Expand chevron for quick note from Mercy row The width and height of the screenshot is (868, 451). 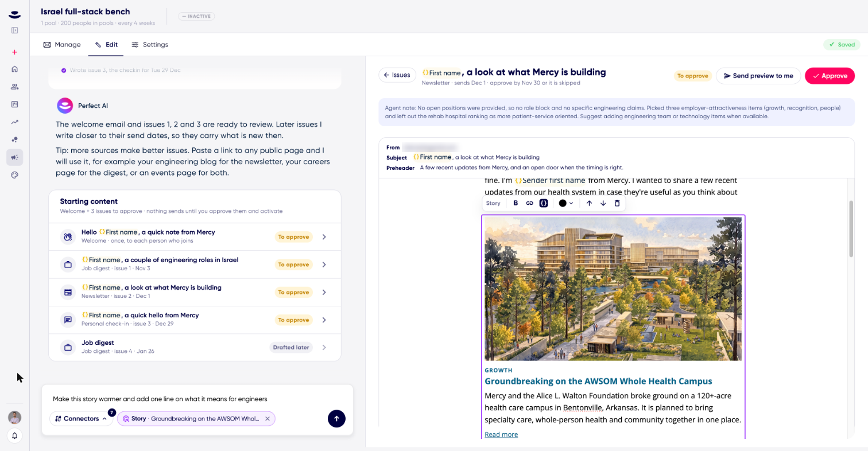[324, 237]
